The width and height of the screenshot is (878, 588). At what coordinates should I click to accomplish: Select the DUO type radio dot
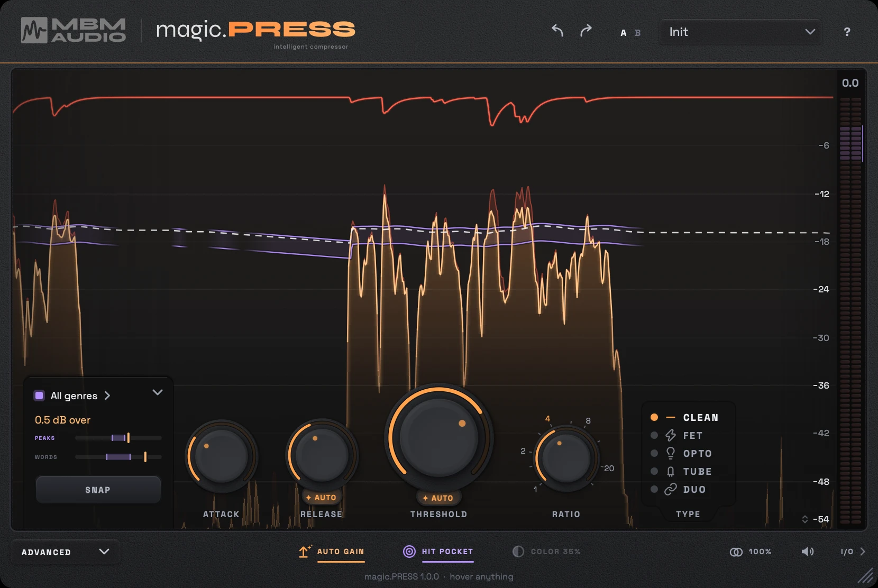coord(654,489)
